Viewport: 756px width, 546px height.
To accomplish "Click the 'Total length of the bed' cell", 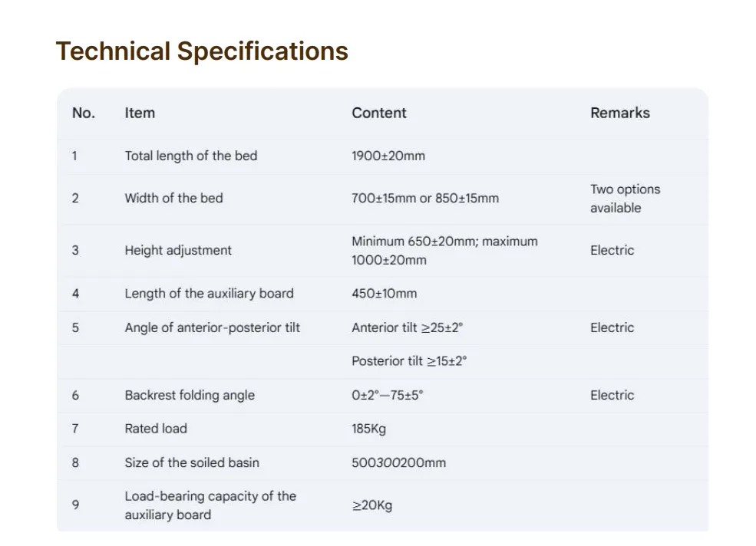I will 191,156.
